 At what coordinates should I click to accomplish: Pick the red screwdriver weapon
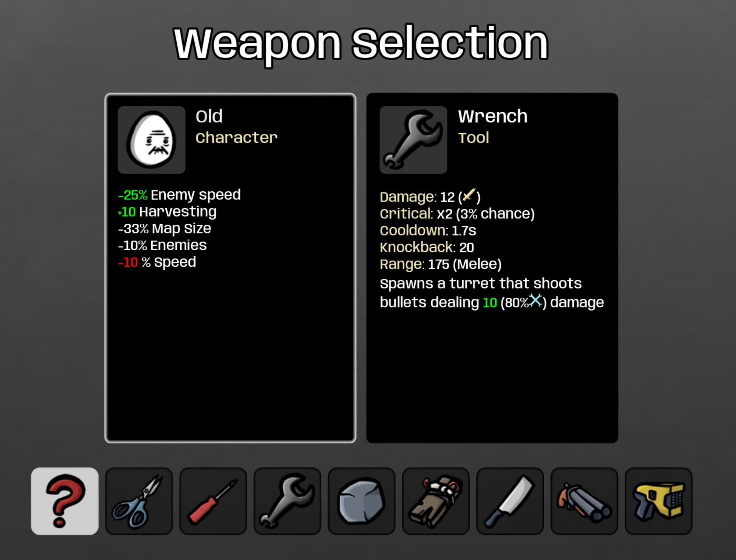pos(213,501)
